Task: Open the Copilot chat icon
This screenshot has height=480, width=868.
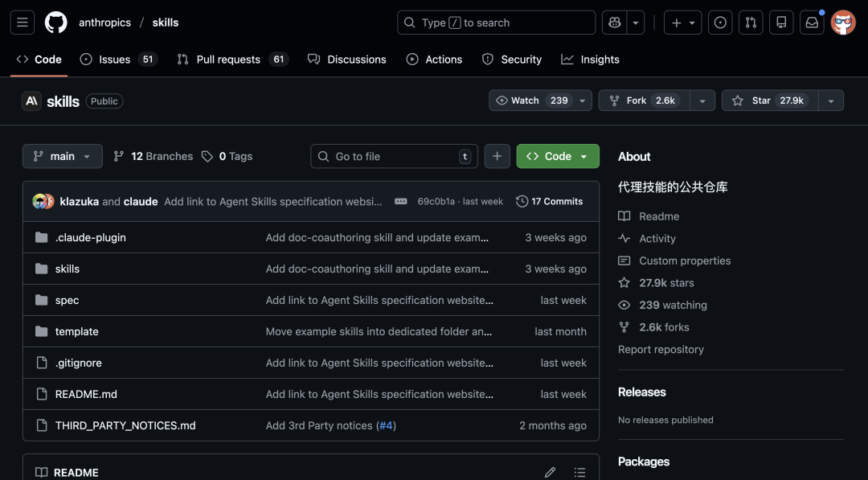Action: coord(615,23)
